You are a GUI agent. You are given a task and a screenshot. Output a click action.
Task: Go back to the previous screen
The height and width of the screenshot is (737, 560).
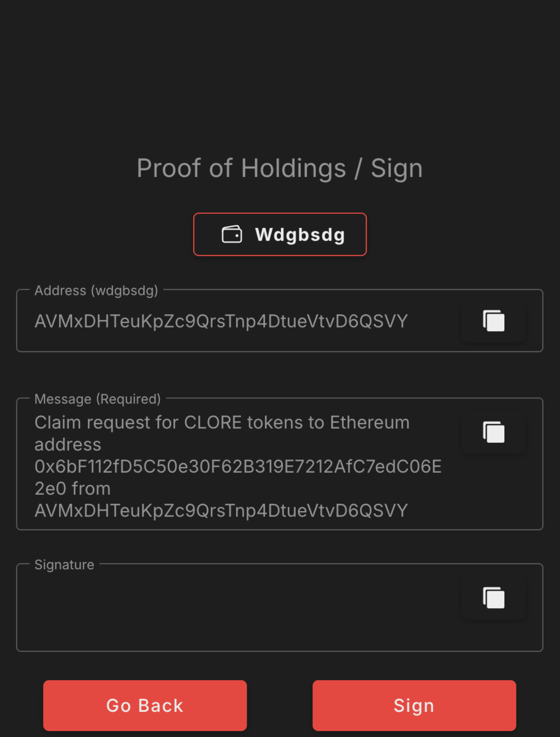[145, 705]
